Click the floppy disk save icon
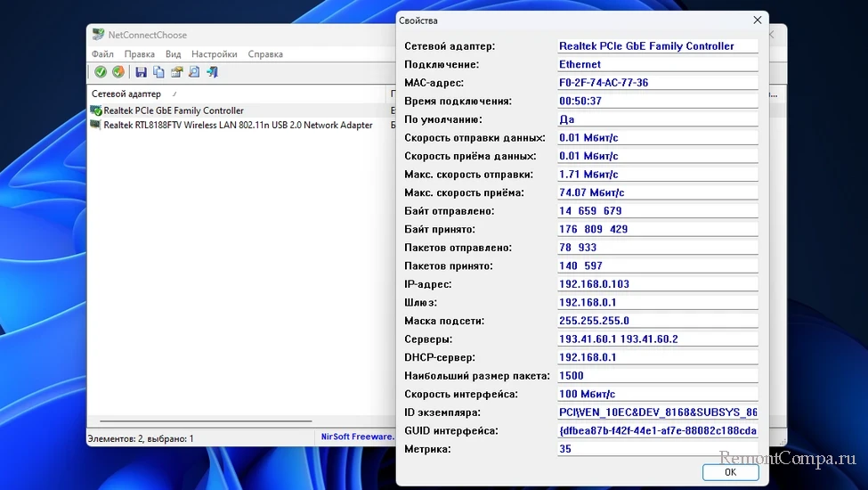The height and width of the screenshot is (490, 868). click(x=141, y=71)
